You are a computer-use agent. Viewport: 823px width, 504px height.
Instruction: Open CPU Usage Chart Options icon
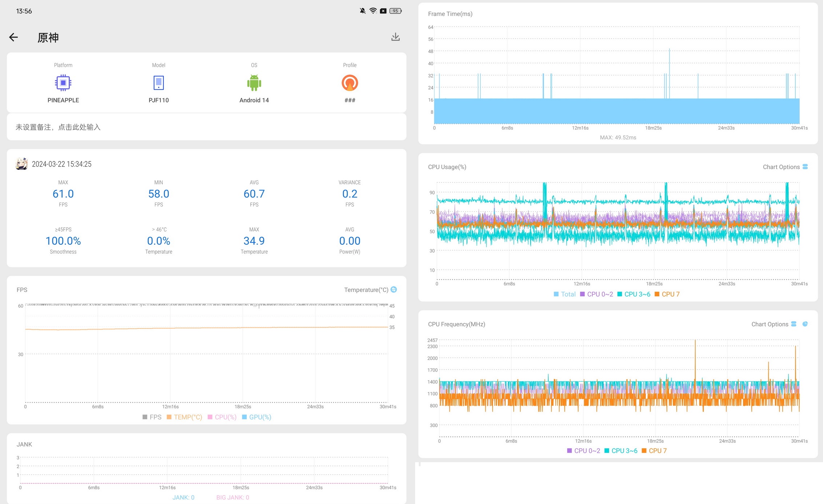805,167
